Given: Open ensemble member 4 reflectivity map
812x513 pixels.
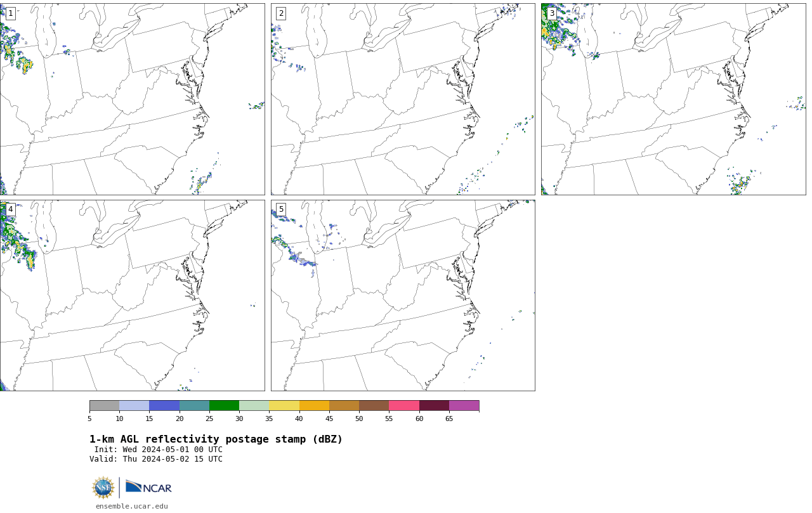Looking at the screenshot, I should [132, 295].
